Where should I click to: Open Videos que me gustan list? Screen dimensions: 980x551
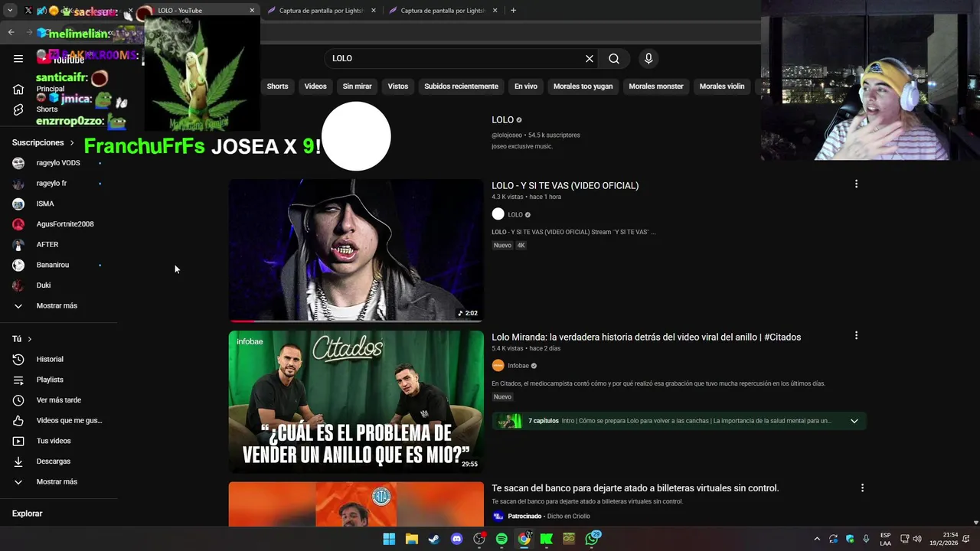pos(59,420)
